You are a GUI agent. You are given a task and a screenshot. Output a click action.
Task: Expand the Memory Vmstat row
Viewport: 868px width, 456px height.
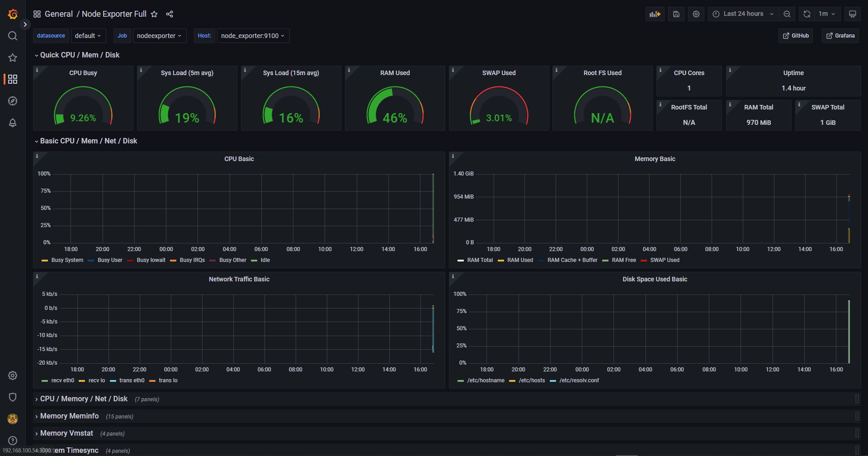(64, 433)
